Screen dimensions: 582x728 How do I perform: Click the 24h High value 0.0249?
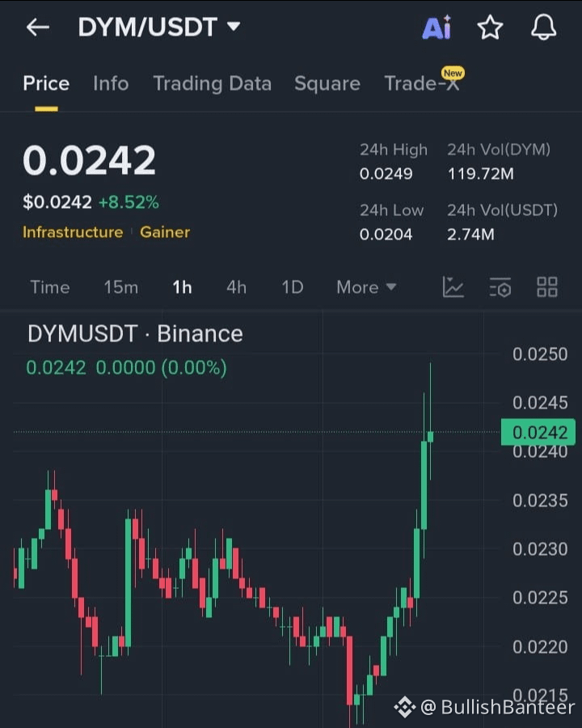coord(386,174)
